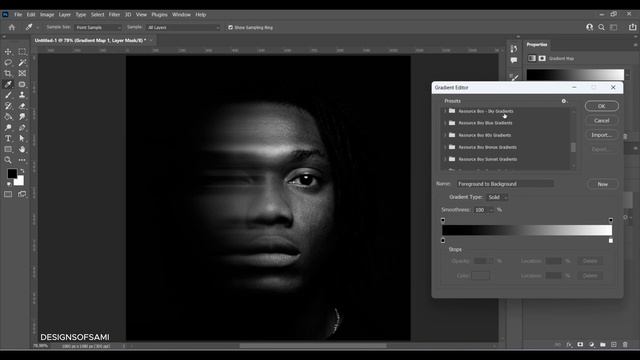640x360 pixels.
Task: Switch to the Properties panel tab
Action: (537, 44)
